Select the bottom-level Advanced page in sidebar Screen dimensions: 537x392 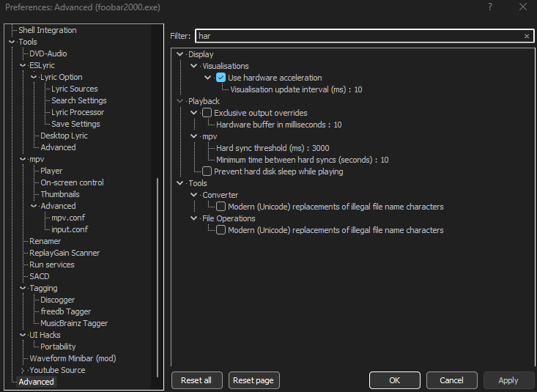click(36, 382)
